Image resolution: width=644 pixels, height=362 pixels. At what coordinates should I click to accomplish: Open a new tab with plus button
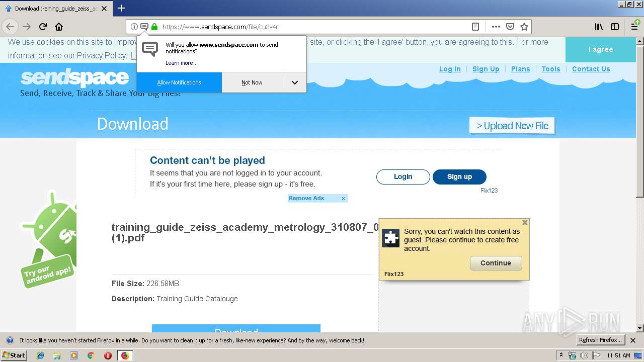pyautogui.click(x=121, y=8)
